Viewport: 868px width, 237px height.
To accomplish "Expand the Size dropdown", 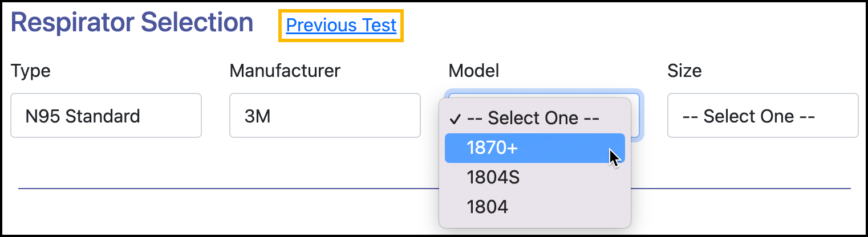I will pyautogui.click(x=762, y=116).
